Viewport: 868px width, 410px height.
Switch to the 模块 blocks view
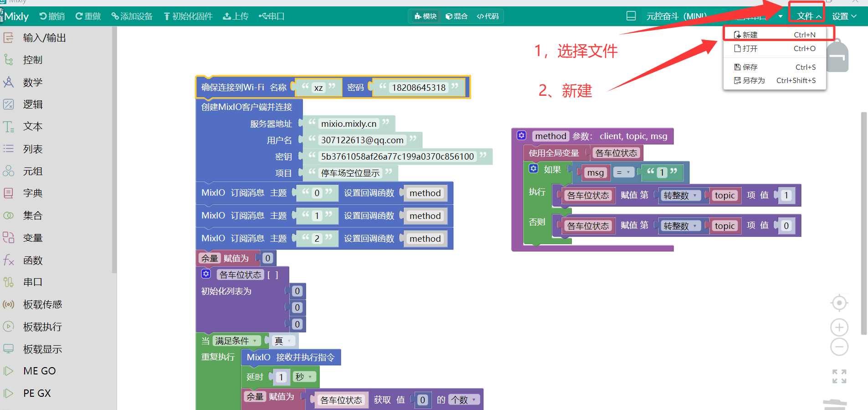point(426,16)
